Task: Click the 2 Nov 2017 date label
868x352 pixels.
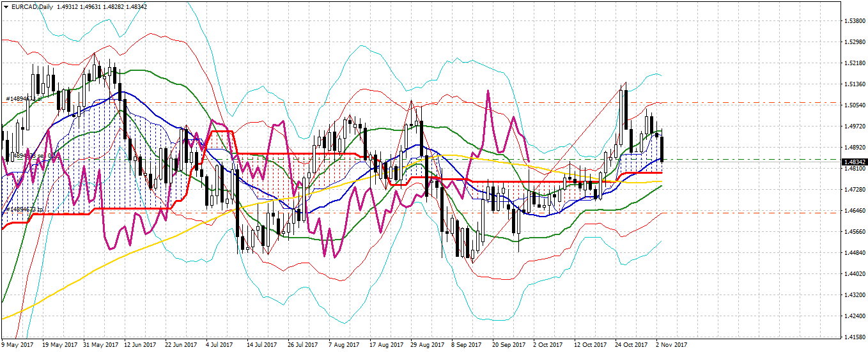Action: (671, 345)
